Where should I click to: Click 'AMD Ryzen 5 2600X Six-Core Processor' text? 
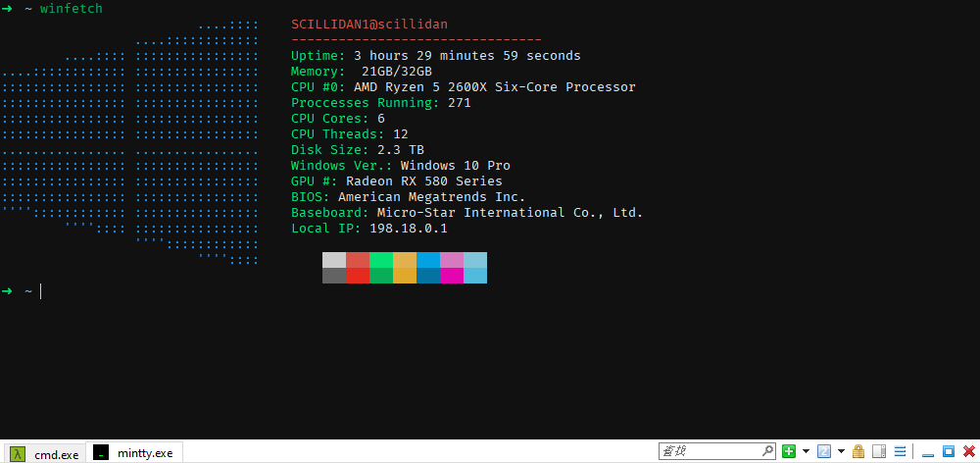(x=495, y=87)
